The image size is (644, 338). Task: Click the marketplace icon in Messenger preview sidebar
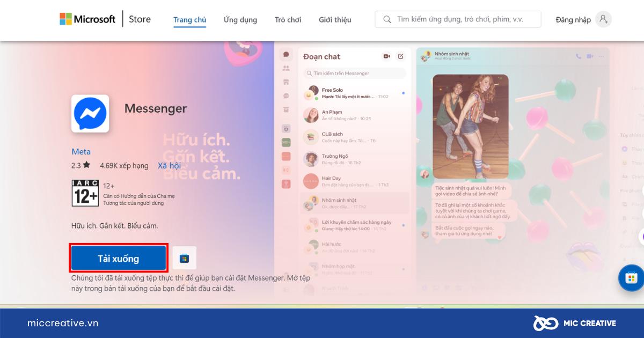pos(286,82)
